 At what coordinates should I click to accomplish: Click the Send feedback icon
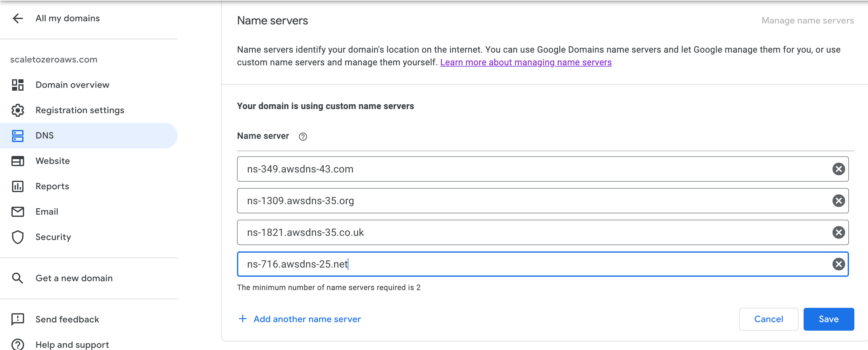tap(17, 319)
